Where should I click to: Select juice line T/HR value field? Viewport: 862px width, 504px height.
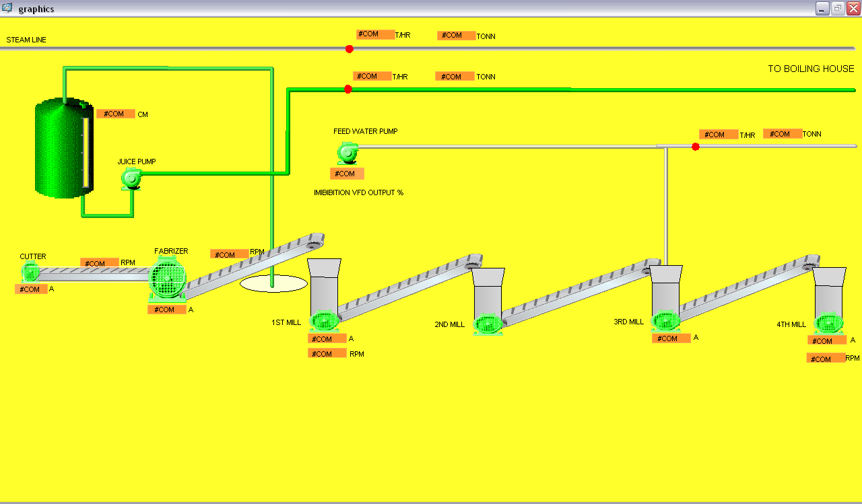click(x=372, y=77)
